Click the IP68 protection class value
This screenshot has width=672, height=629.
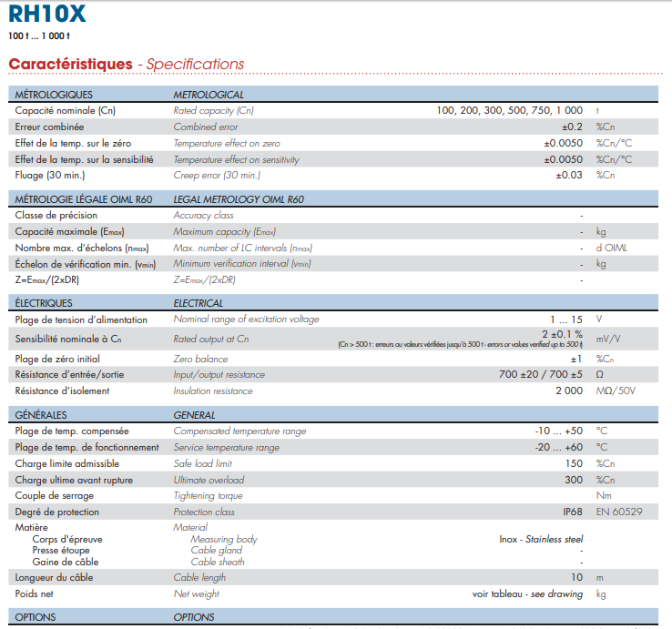point(572,512)
